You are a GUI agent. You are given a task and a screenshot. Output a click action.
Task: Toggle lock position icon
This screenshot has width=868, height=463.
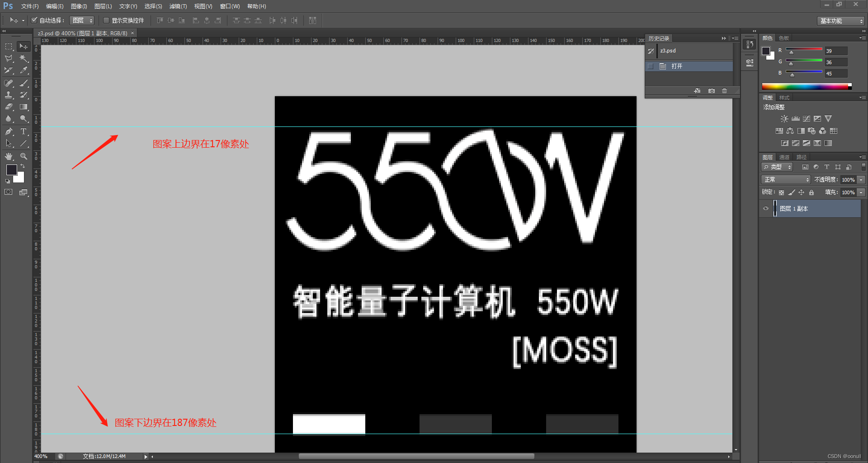802,192
